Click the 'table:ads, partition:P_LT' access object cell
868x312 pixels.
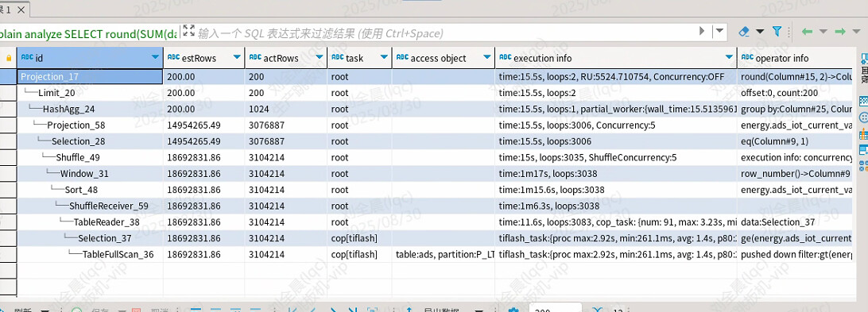click(x=444, y=255)
